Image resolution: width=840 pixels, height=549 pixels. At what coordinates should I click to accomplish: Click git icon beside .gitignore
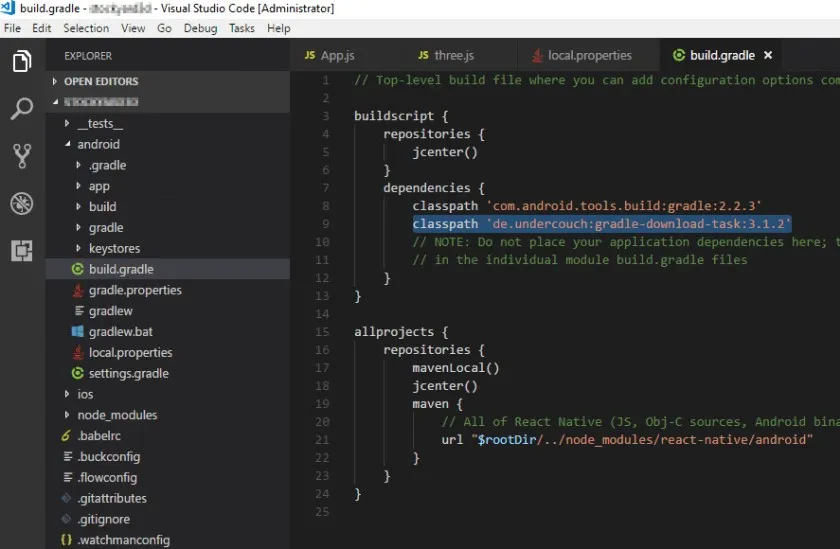point(66,519)
